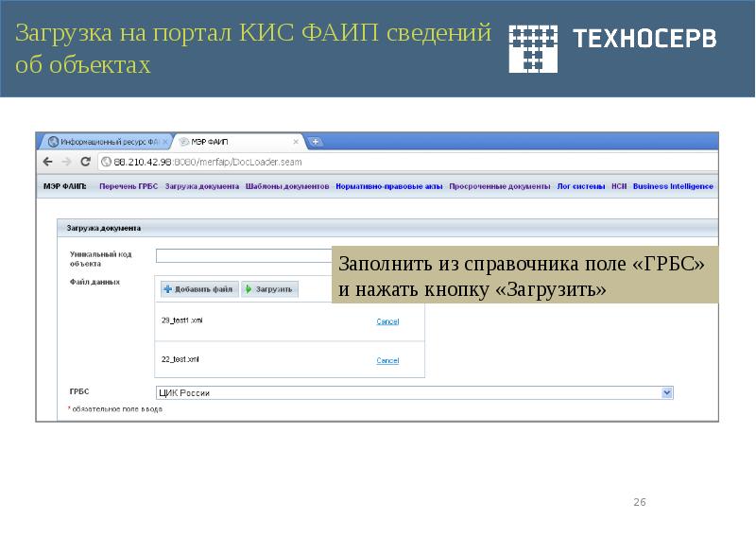Click the globe icon in address bar

pos(105,162)
